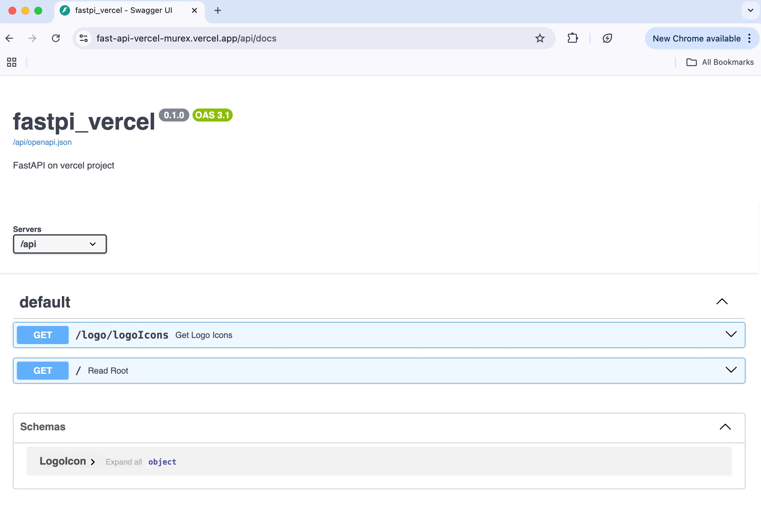Screen dimensions: 761x532
Task: Bookmark this page with the star icon
Action: coord(540,39)
